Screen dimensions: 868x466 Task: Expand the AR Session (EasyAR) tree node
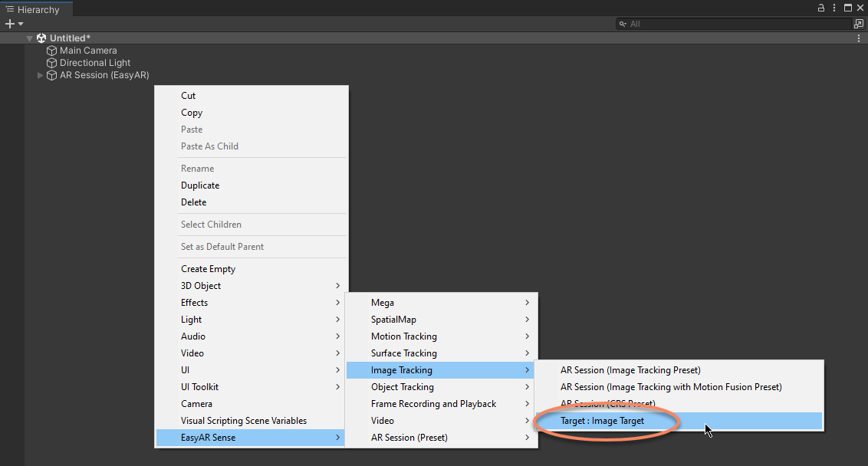coord(41,75)
